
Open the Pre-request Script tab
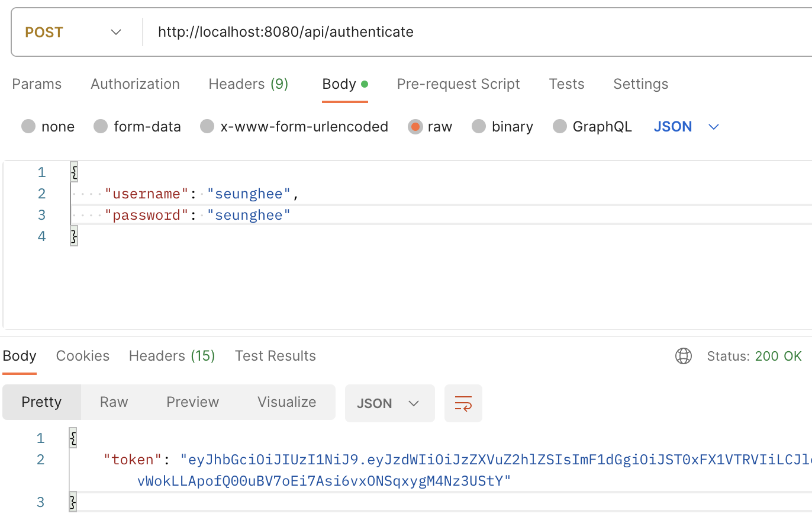pyautogui.click(x=458, y=84)
